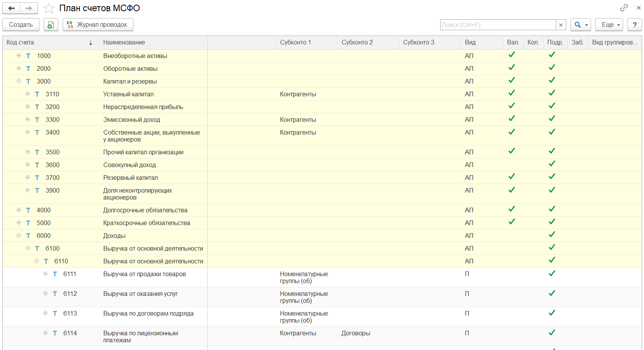The height and width of the screenshot is (350, 644).
Task: Sort by the Код счета column header
Action: click(51, 43)
